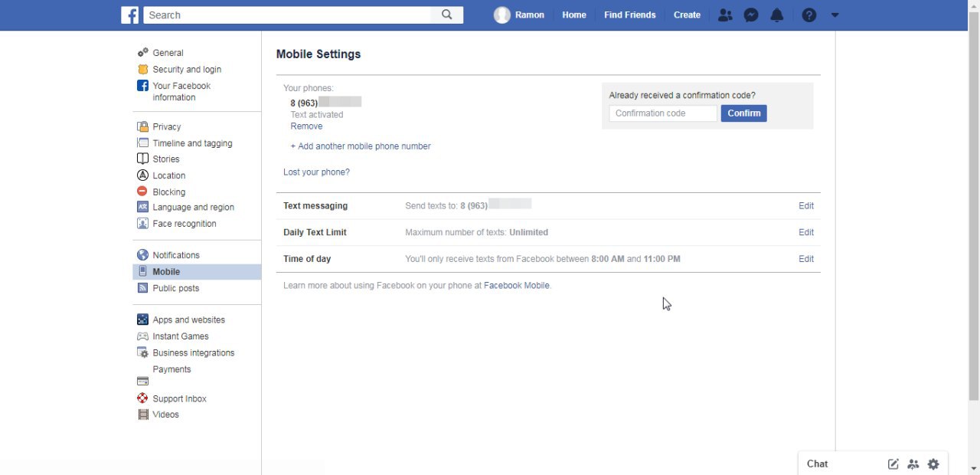The width and height of the screenshot is (980, 475).
Task: Click the Face recognition icon
Action: pyautogui.click(x=142, y=224)
